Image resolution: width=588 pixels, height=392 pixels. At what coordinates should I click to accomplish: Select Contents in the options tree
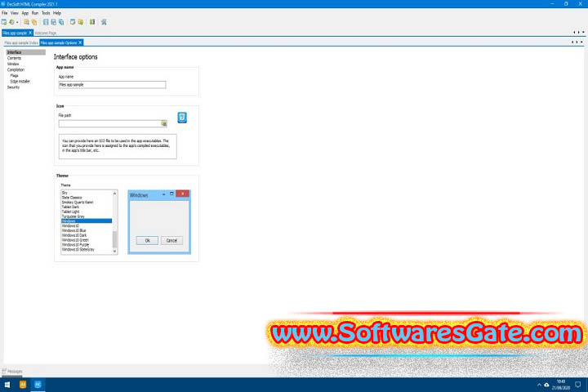click(14, 58)
